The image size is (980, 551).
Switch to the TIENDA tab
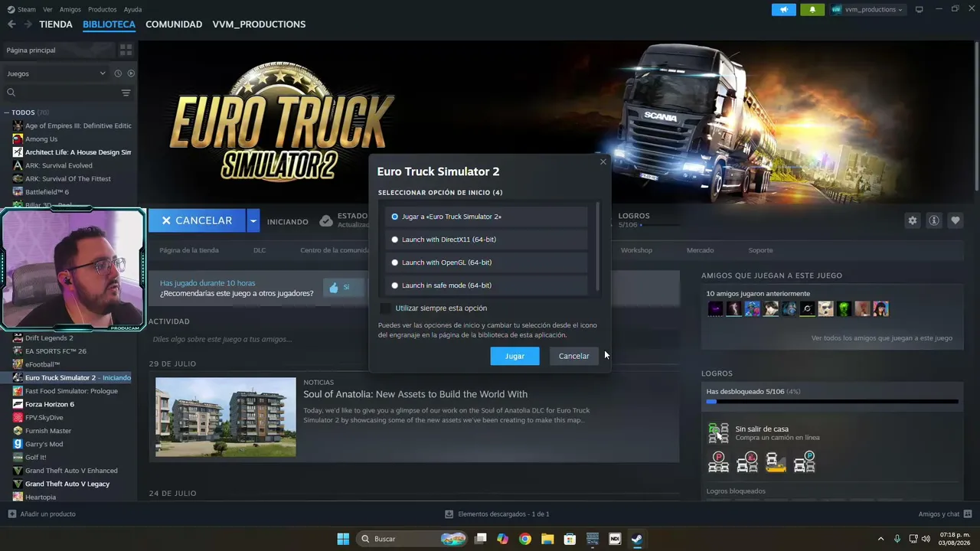[x=56, y=24]
